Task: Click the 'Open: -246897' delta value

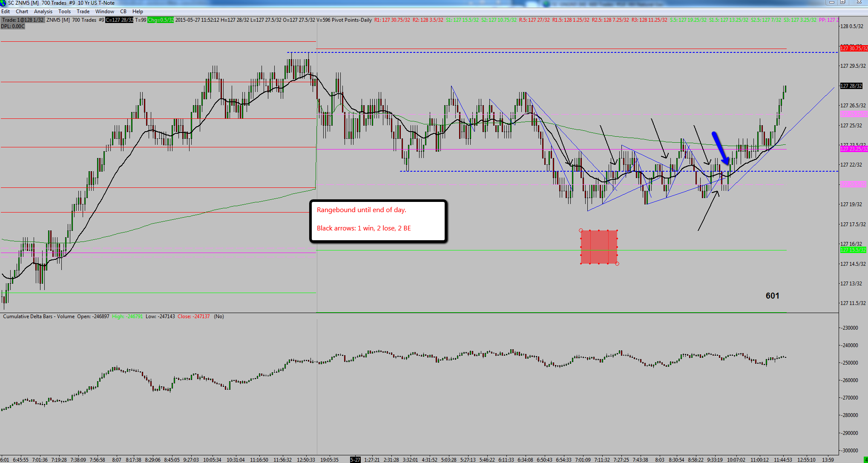Action: pyautogui.click(x=93, y=316)
